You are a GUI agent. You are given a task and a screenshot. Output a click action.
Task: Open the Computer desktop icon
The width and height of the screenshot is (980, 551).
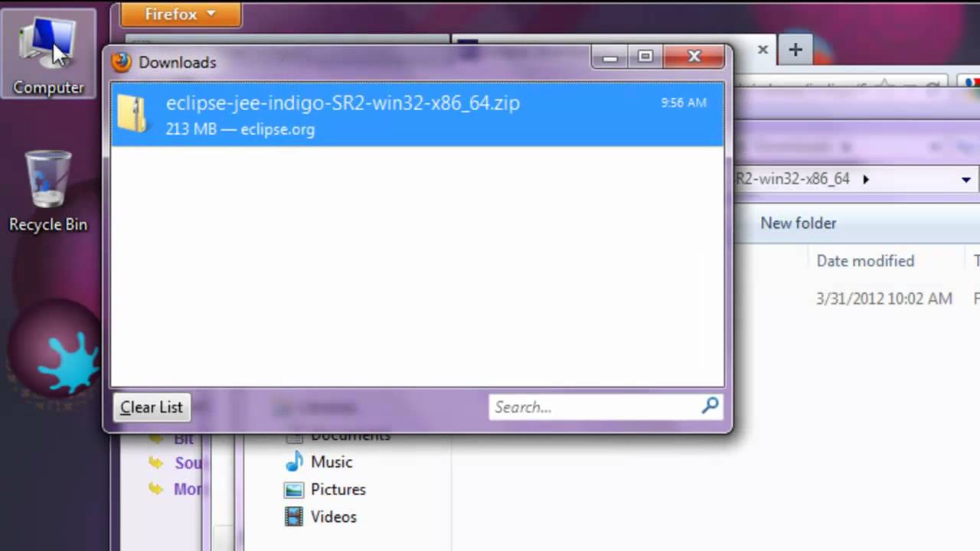coord(48,54)
